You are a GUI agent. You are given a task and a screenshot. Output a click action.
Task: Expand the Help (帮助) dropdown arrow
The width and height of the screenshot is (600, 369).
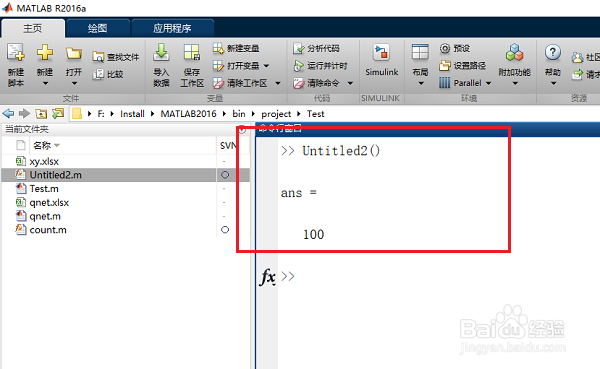tap(553, 83)
